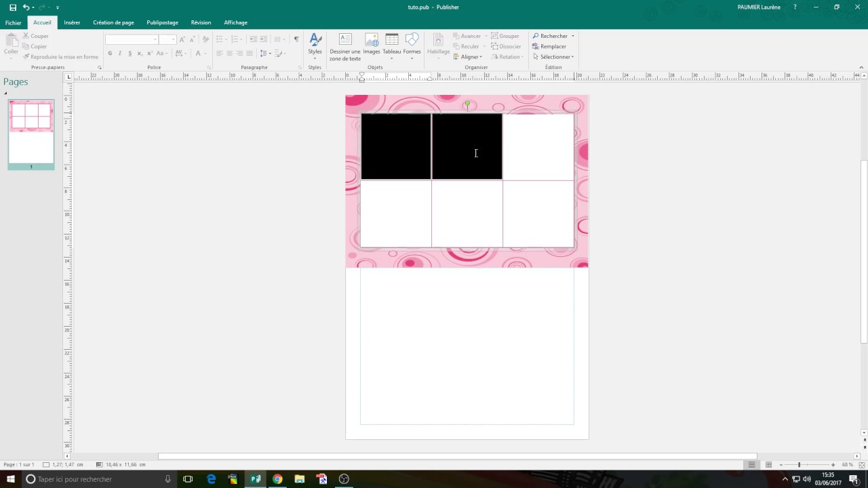Open the Help question mark icon

pyautogui.click(x=795, y=7)
